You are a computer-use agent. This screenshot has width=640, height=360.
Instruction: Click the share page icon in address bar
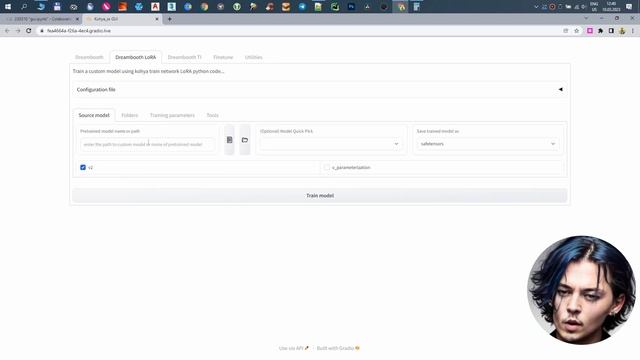coord(566,31)
